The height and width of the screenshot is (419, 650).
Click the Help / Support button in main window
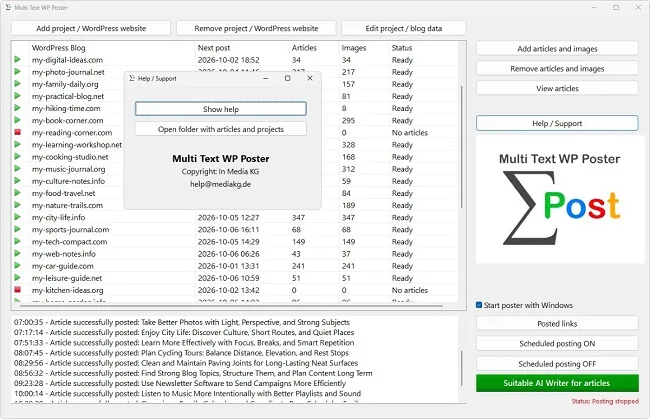coord(557,123)
